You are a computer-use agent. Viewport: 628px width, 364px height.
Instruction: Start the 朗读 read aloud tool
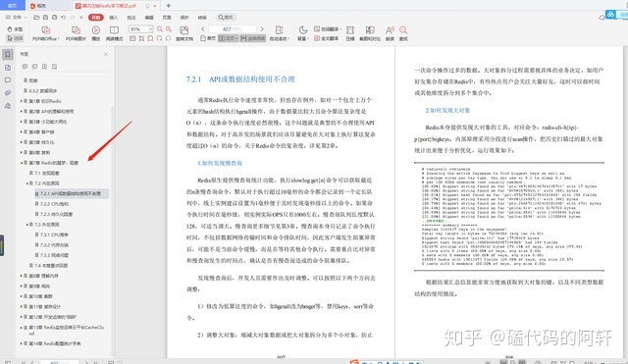coord(390,33)
